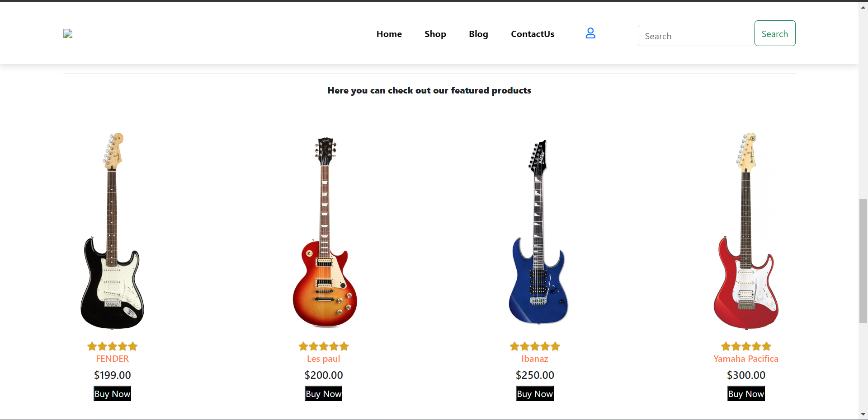The width and height of the screenshot is (868, 420).
Task: Click the site logo image
Action: click(x=68, y=34)
